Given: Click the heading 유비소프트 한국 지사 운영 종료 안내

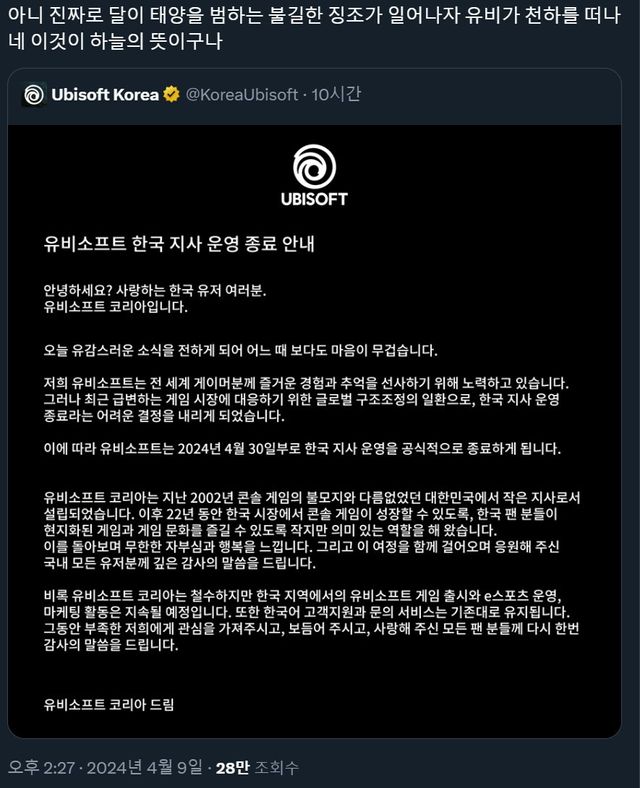Looking at the screenshot, I should click(179, 244).
